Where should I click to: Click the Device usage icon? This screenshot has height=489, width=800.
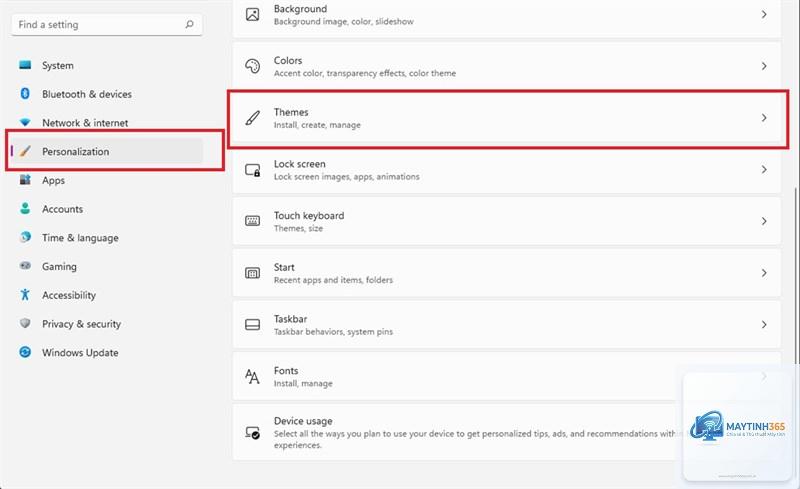pyautogui.click(x=253, y=433)
